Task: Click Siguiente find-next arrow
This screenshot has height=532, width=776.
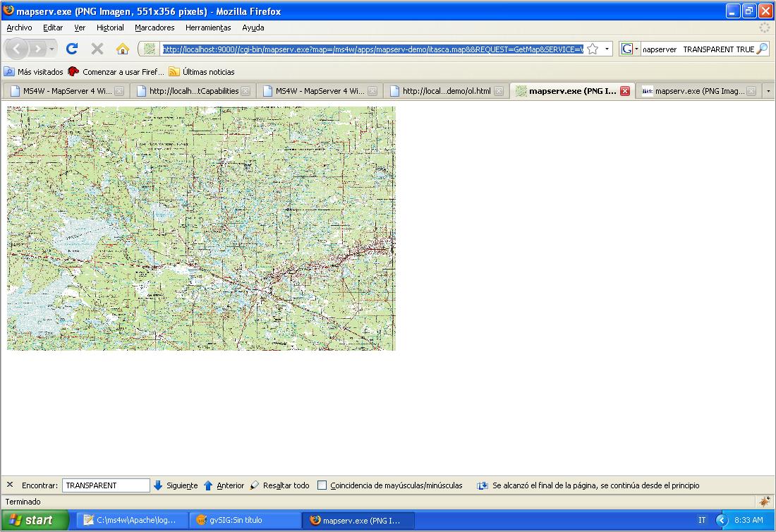Action: [x=159, y=485]
